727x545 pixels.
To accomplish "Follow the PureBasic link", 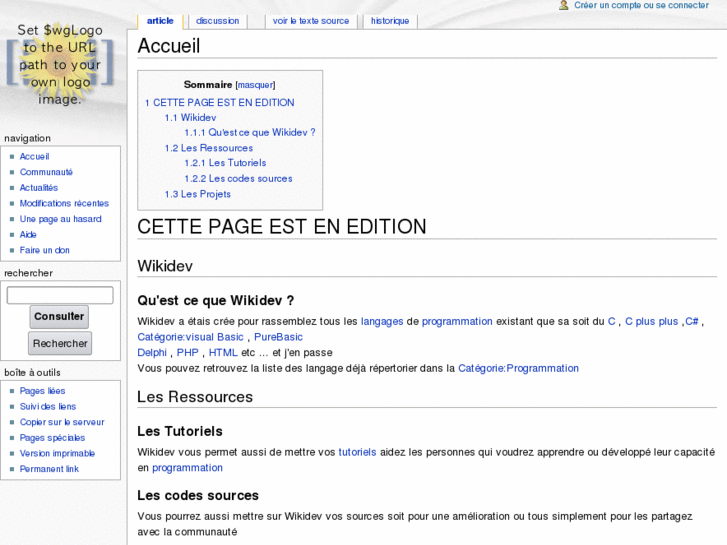I will (278, 337).
